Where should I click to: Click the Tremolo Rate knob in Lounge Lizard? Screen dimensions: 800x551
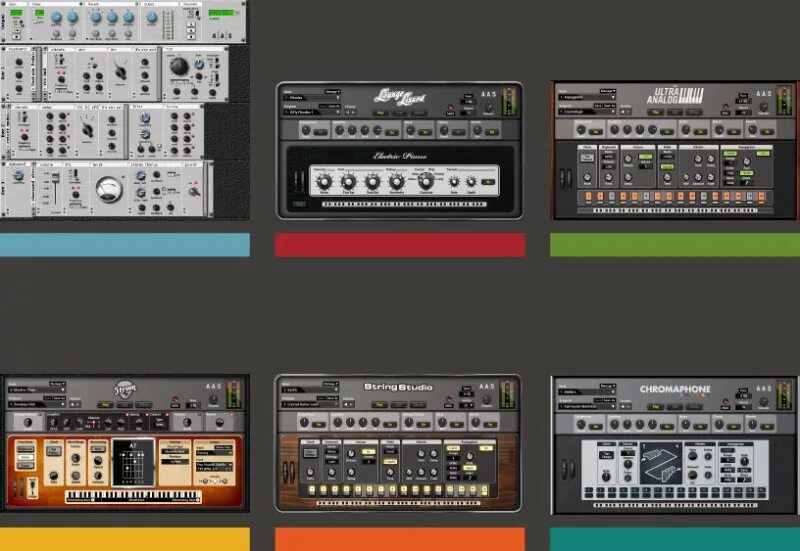pos(454,182)
